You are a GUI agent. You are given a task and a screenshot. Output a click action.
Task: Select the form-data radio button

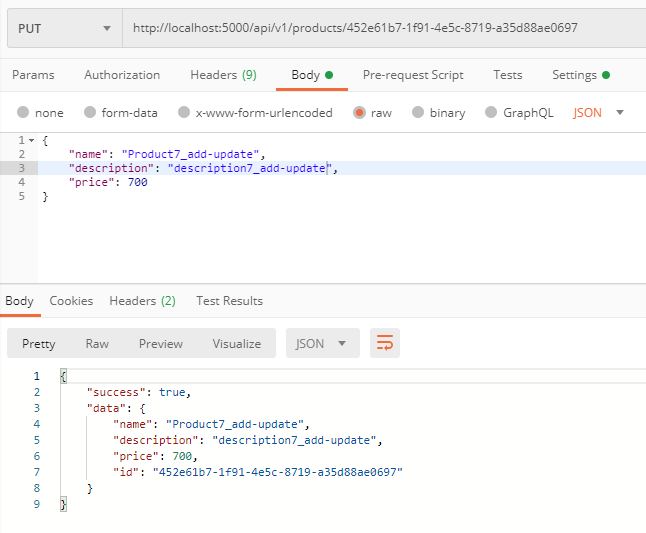(x=90, y=112)
